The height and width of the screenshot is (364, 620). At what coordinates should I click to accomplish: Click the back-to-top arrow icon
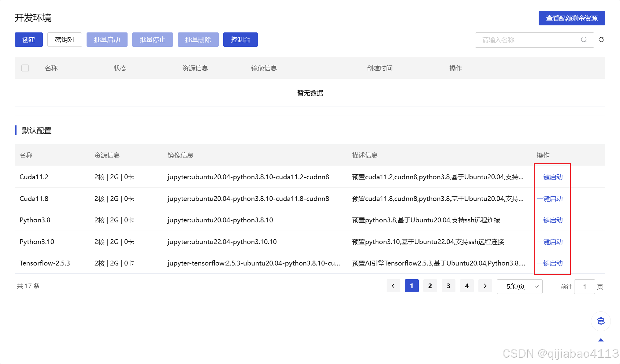pyautogui.click(x=601, y=340)
